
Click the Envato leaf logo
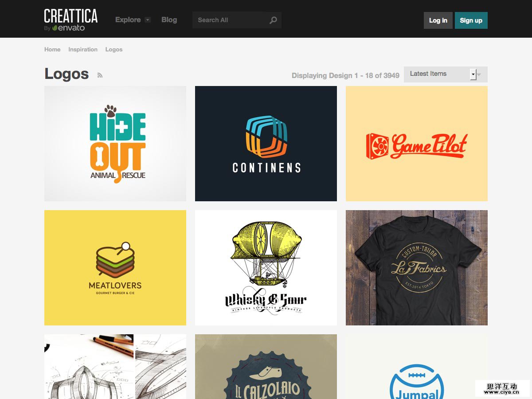coord(55,27)
